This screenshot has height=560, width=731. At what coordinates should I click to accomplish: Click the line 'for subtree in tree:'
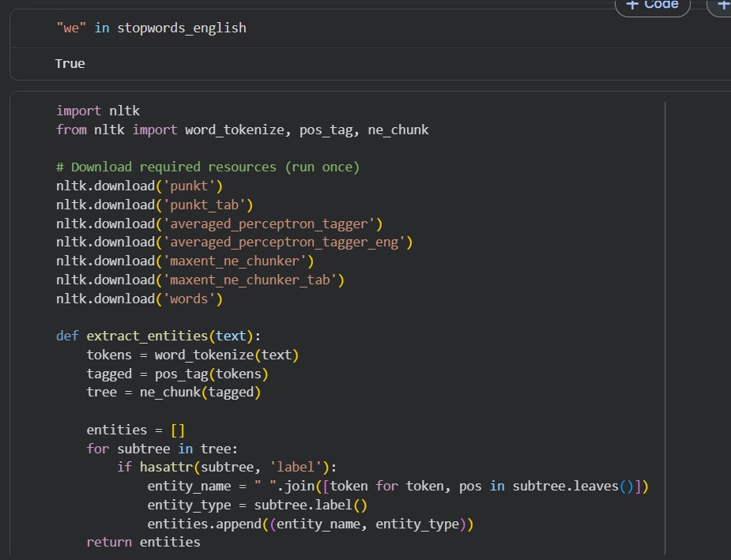click(162, 449)
